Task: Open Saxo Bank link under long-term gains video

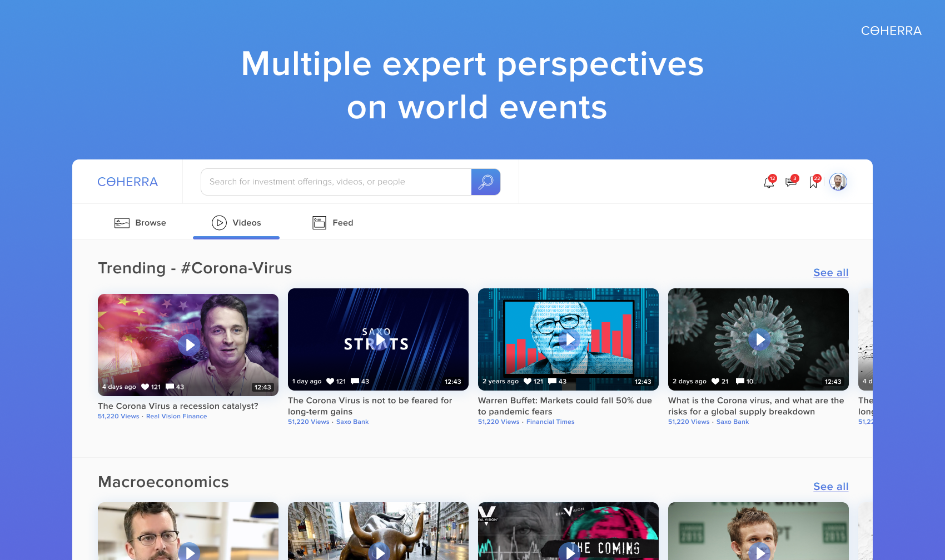Action: pos(352,422)
